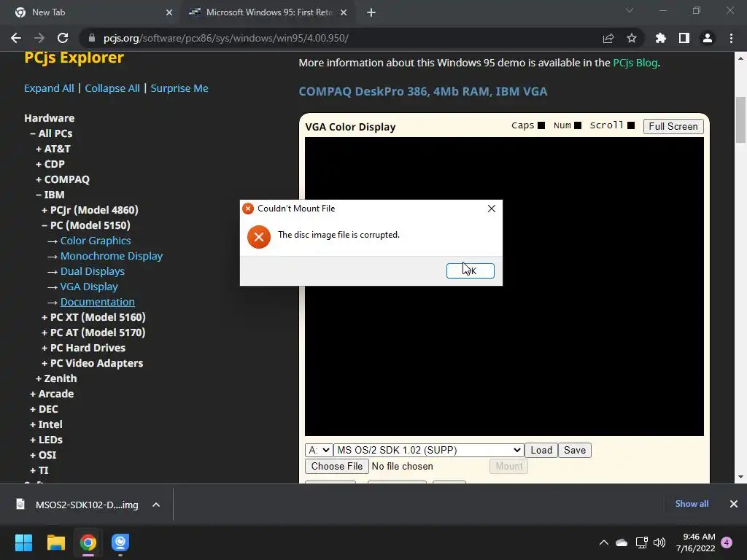Image resolution: width=747 pixels, height=560 pixels.
Task: Close the New Tab tab
Action: 169,12
